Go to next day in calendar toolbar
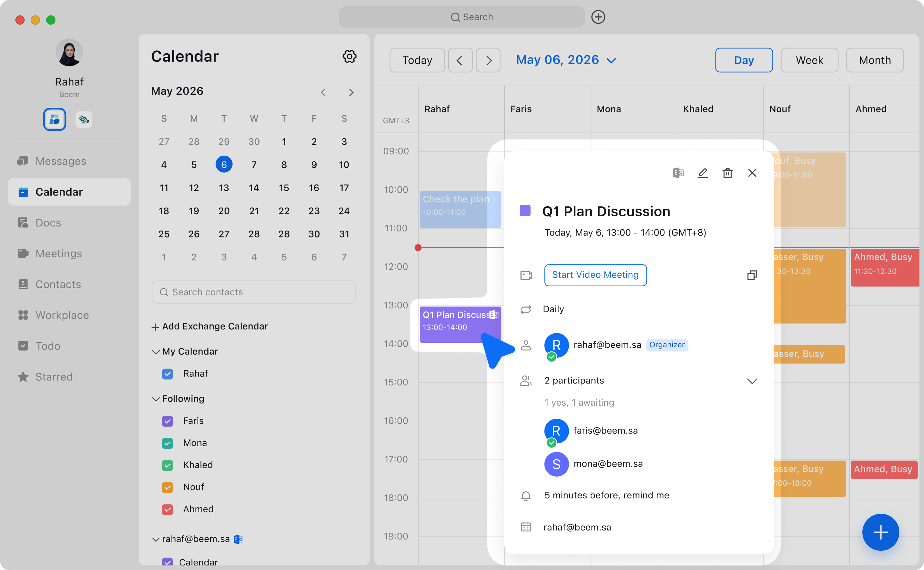The width and height of the screenshot is (924, 570). [488, 60]
